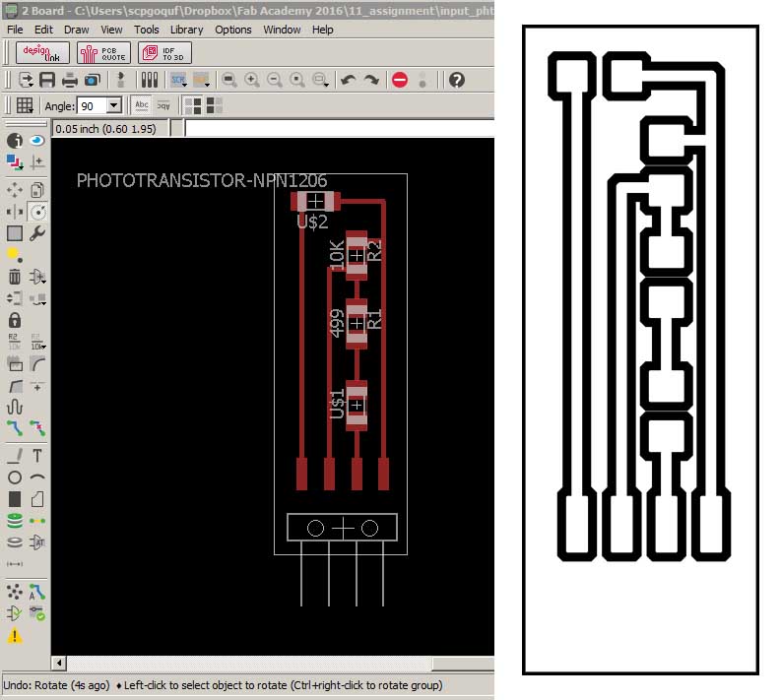Select the Ripup tool
Screen dimensions: 780x700
tap(37, 428)
